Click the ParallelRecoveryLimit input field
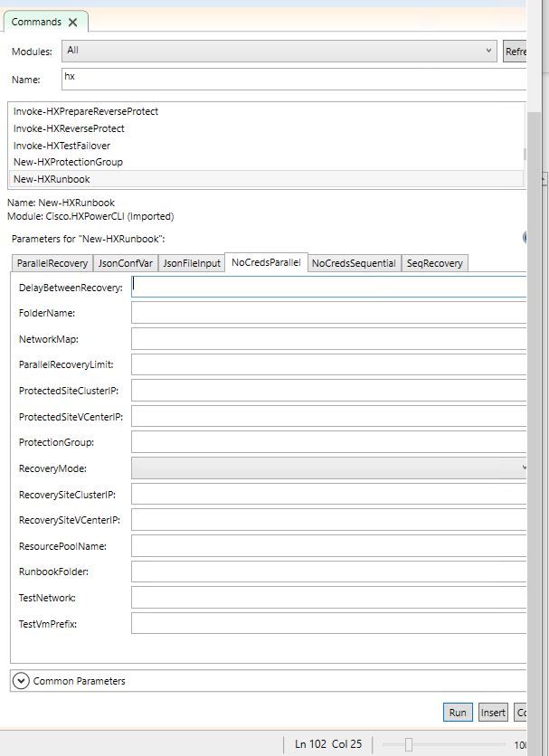 coord(328,364)
